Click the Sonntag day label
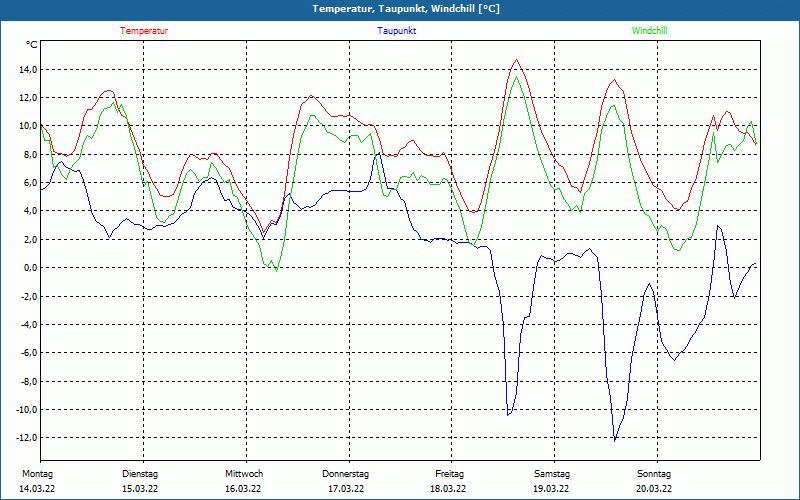Image resolution: width=800 pixels, height=500 pixels. [654, 474]
